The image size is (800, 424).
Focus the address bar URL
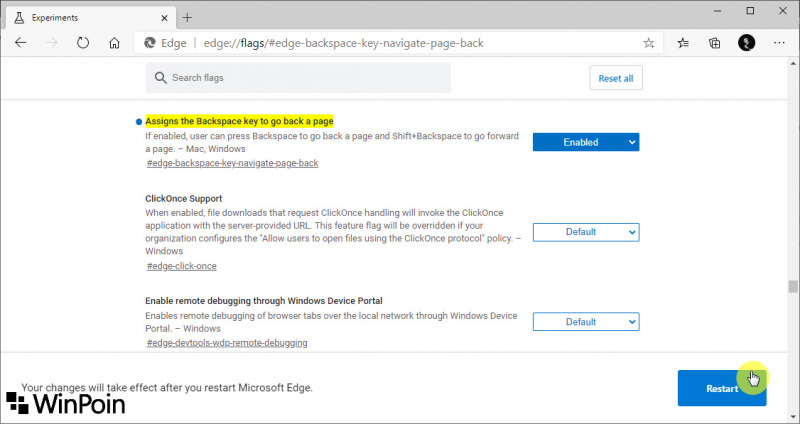(343, 43)
